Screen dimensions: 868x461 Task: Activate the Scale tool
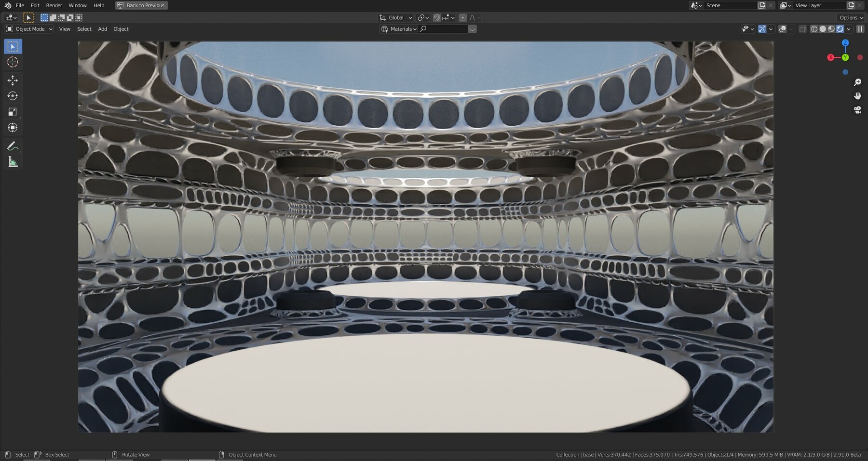(x=13, y=112)
